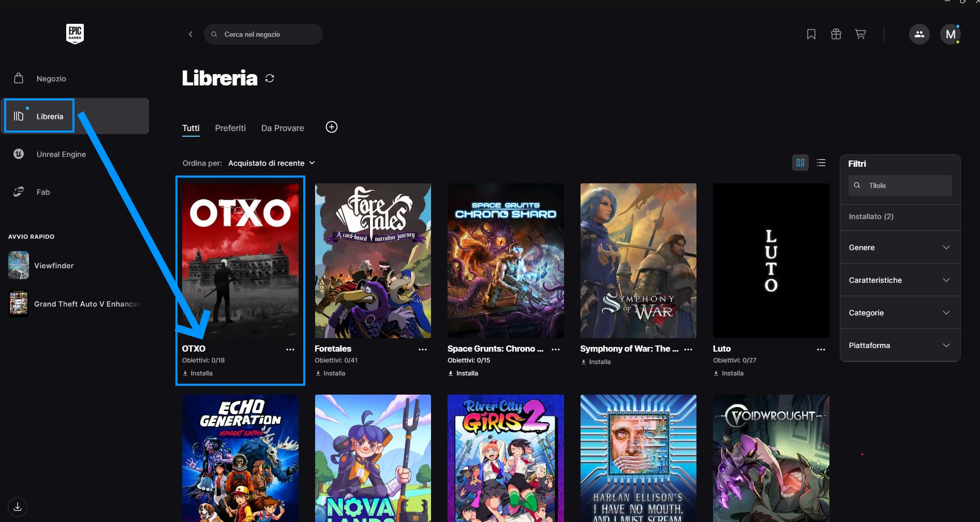Open the Echo Generation cover
Viewport: 980px width, 522px height.
coord(240,458)
